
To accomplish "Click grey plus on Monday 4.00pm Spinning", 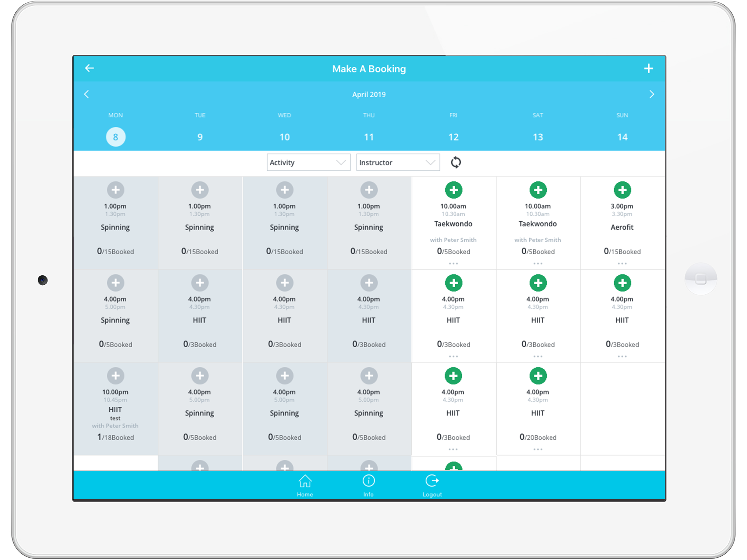I will (115, 283).
